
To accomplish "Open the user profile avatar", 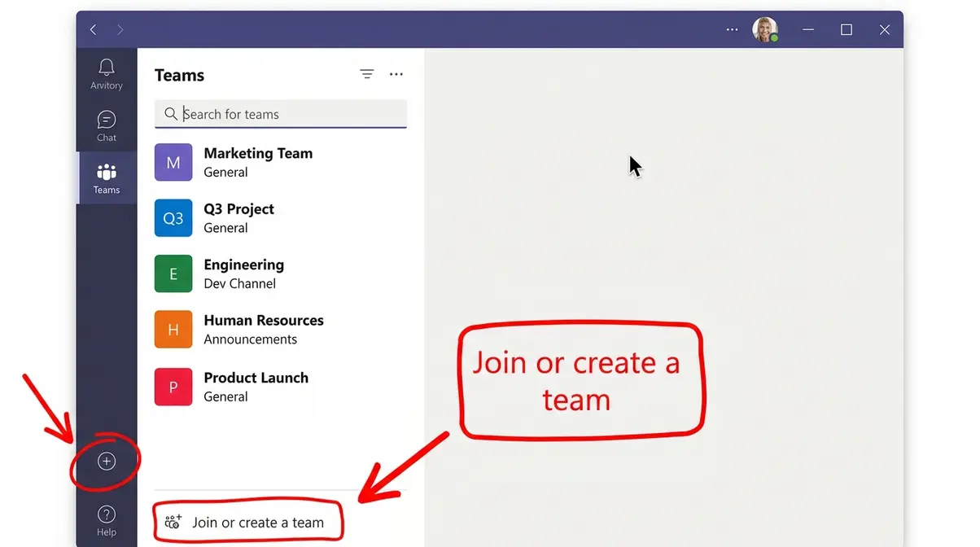I will click(x=765, y=29).
